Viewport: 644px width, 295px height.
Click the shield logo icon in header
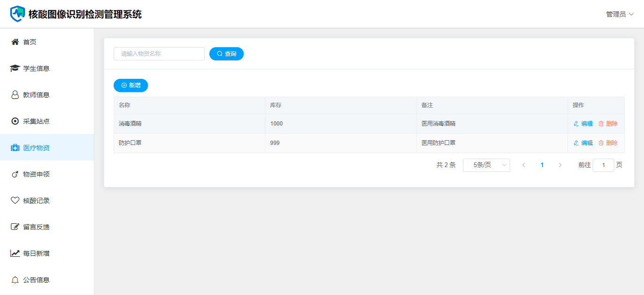click(x=17, y=14)
